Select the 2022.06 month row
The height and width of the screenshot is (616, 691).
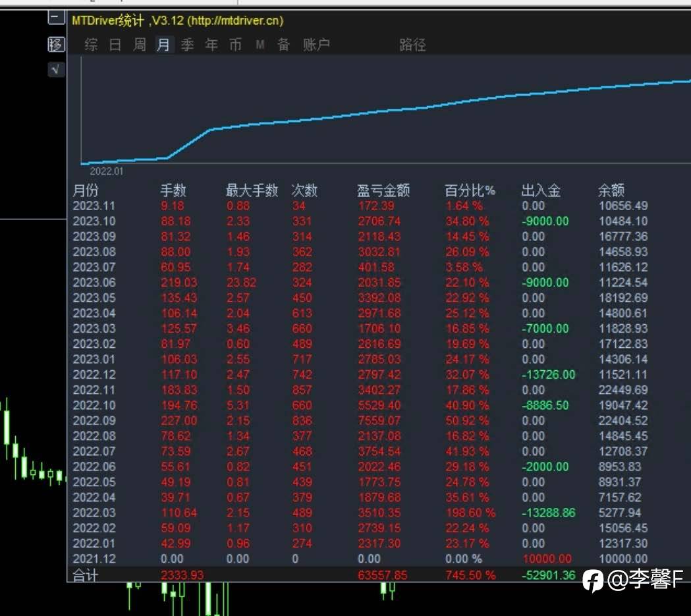[x=360, y=466]
